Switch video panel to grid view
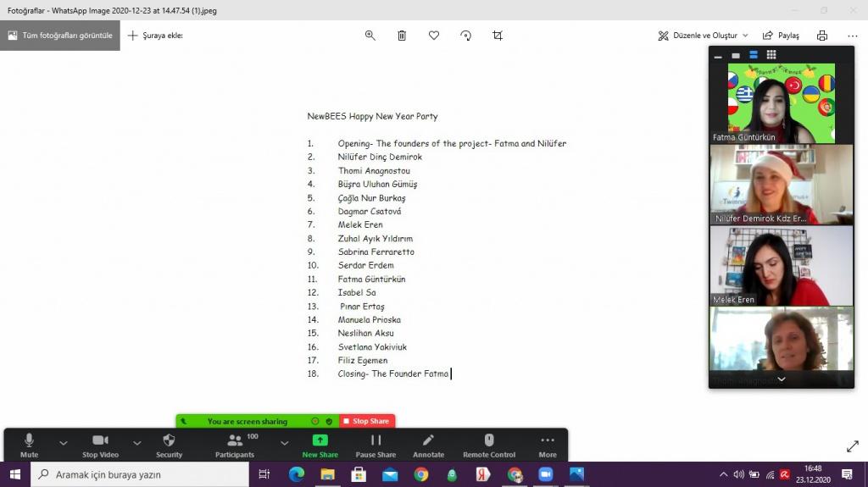The image size is (868, 487). click(771, 55)
